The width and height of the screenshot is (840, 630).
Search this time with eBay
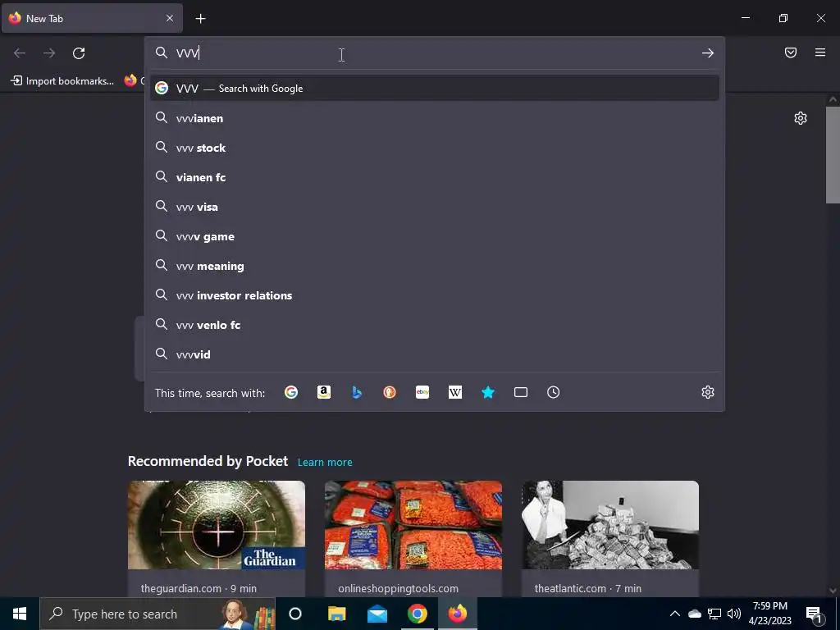point(422,392)
